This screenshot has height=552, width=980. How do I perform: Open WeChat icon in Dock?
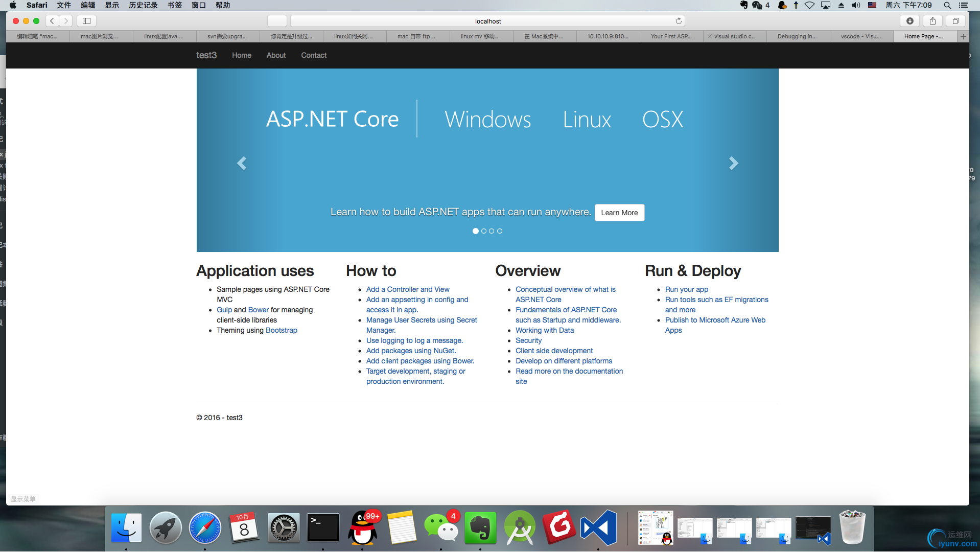(441, 527)
